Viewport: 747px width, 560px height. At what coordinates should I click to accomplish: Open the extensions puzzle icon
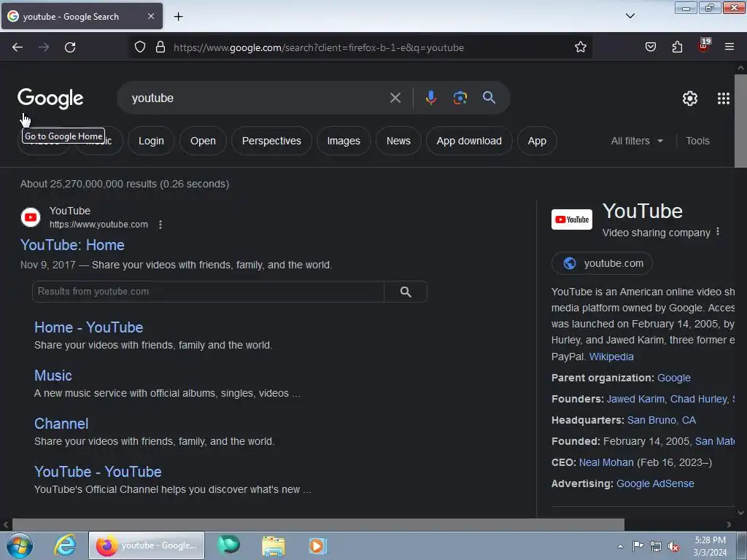click(677, 47)
